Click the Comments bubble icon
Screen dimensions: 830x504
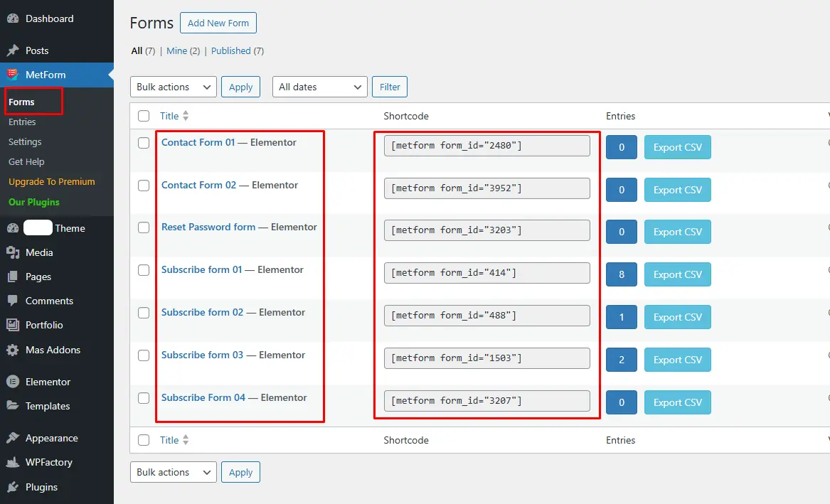point(13,301)
